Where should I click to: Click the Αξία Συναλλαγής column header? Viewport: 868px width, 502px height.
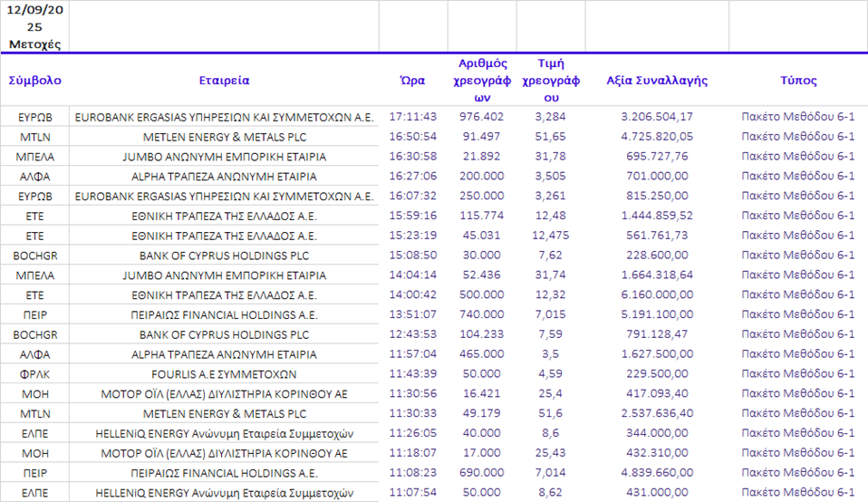pyautogui.click(x=657, y=80)
